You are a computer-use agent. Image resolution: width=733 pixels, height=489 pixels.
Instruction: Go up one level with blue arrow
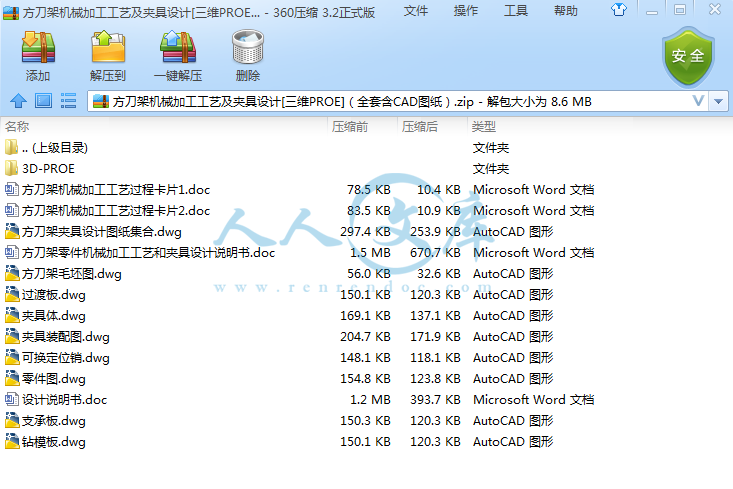tap(19, 101)
